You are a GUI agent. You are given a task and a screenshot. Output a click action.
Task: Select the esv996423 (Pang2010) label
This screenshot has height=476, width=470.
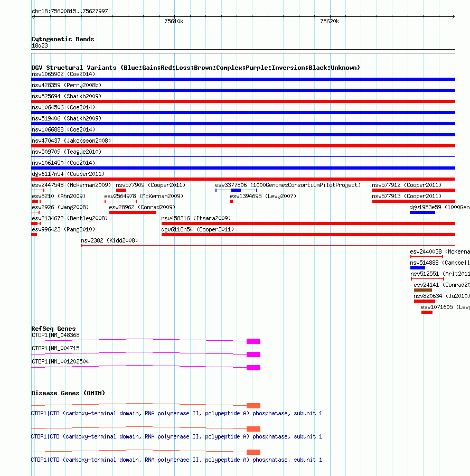point(63,229)
